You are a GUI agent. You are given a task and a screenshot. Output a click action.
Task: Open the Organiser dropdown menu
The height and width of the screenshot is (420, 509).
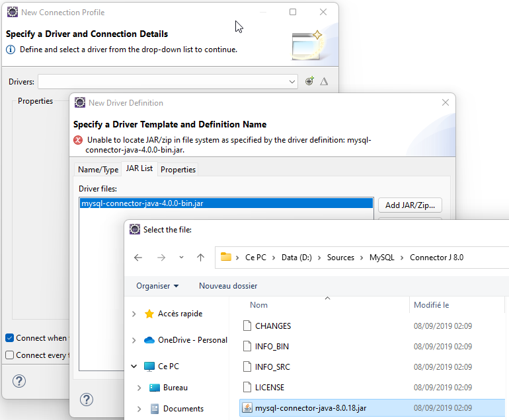click(x=157, y=286)
